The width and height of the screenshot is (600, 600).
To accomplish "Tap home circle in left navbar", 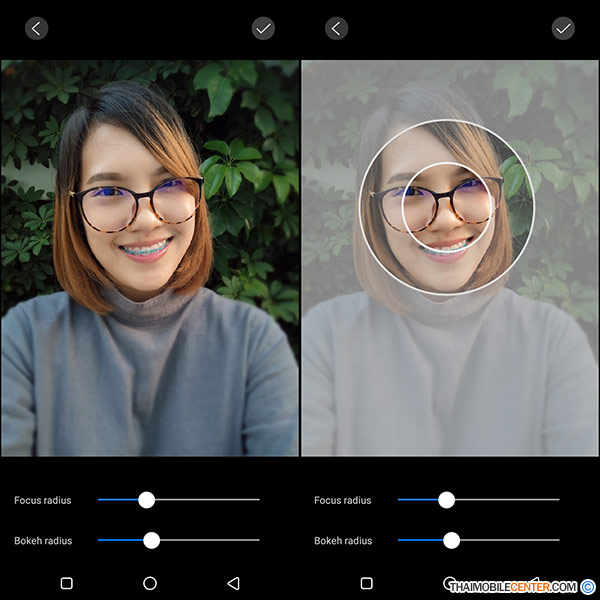I will (x=150, y=583).
